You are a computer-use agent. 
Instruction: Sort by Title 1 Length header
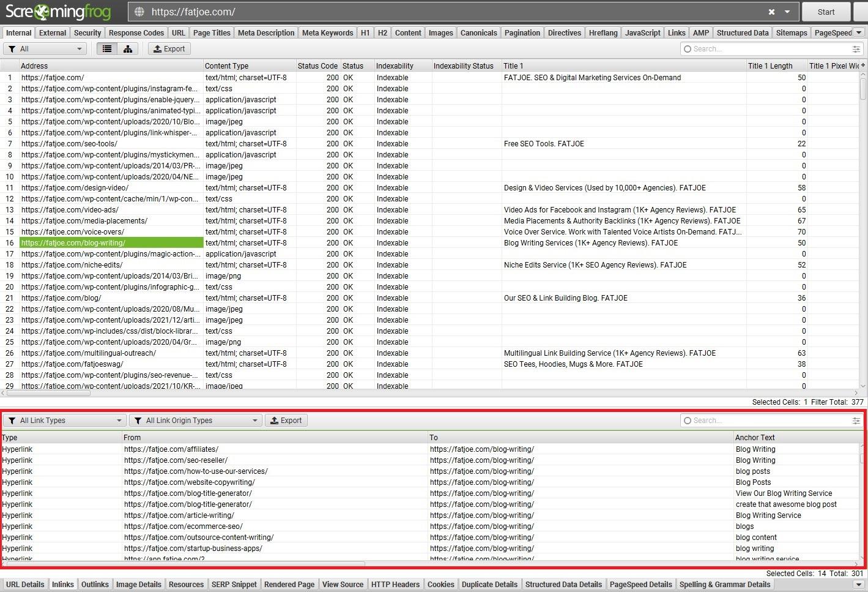coord(776,66)
